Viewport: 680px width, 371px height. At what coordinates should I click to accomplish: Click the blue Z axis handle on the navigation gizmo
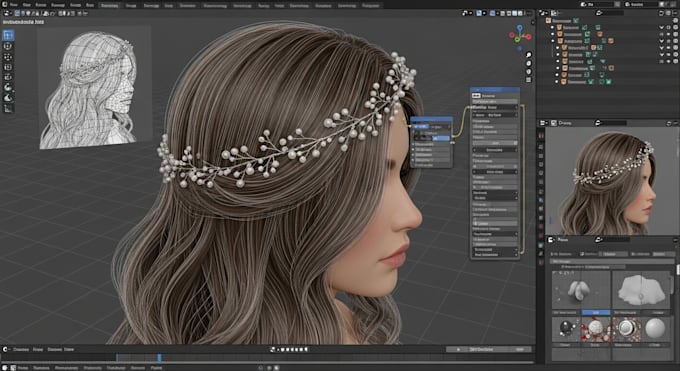[520, 28]
